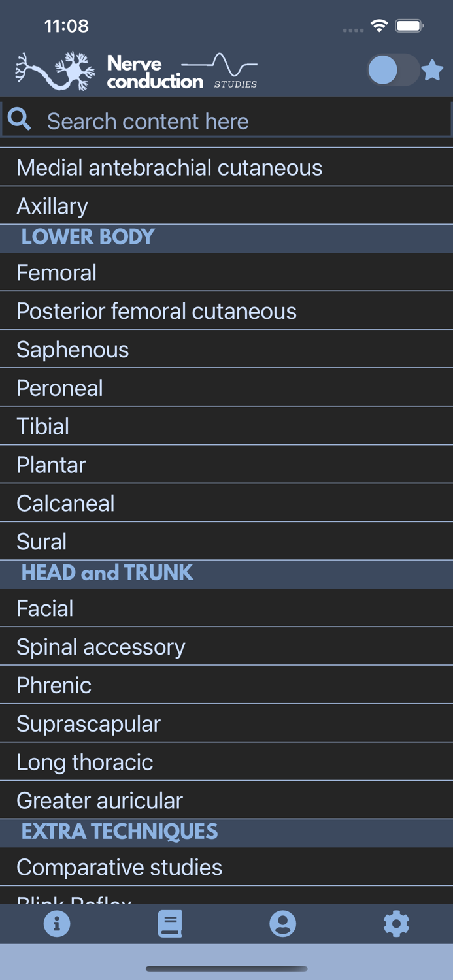Open the book library tab icon
Viewport: 453px width, 980px height.
(170, 923)
